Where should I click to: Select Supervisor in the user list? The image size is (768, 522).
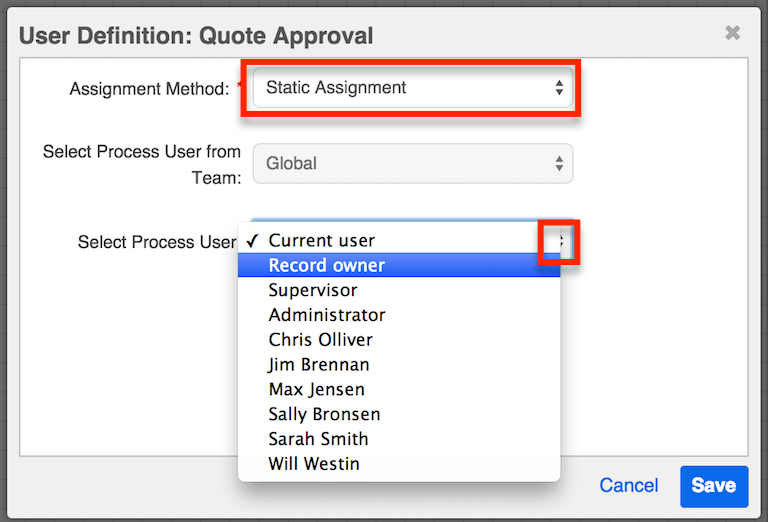click(x=312, y=290)
